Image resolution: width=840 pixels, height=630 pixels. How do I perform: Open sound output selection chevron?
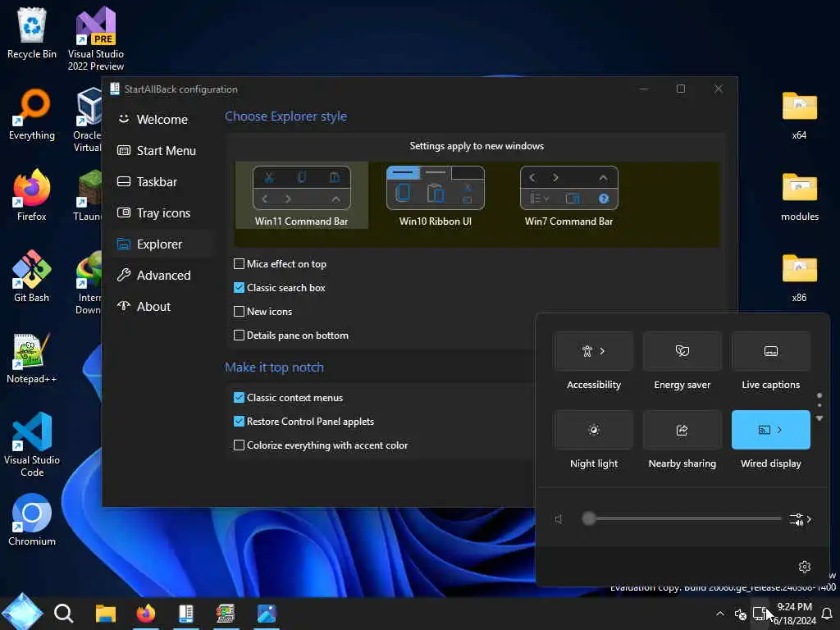pyautogui.click(x=801, y=519)
